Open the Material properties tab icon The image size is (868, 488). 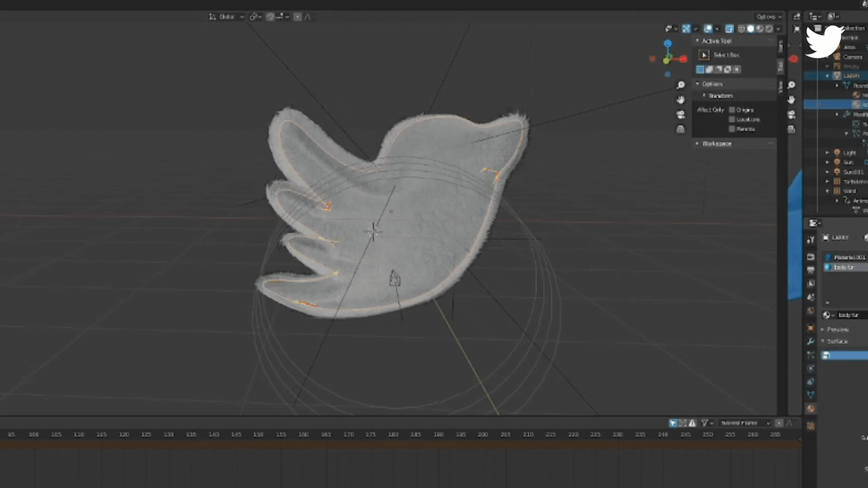point(810,408)
